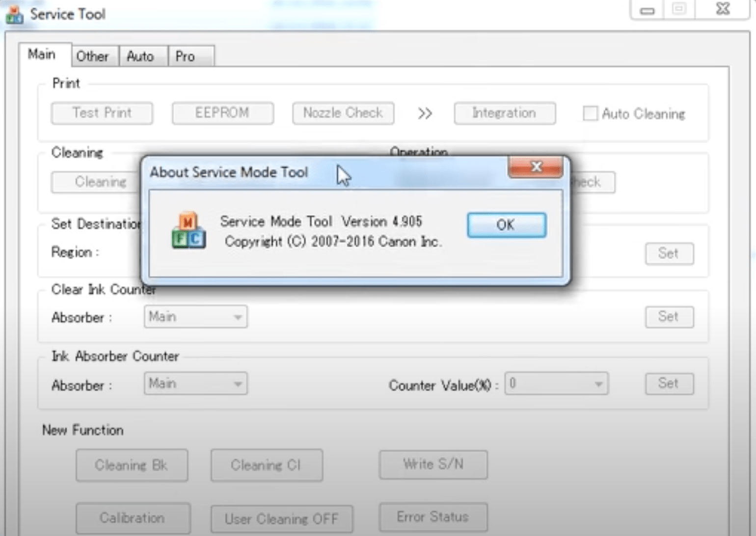Click the Integration button
The image size is (756, 536).
coord(504,113)
